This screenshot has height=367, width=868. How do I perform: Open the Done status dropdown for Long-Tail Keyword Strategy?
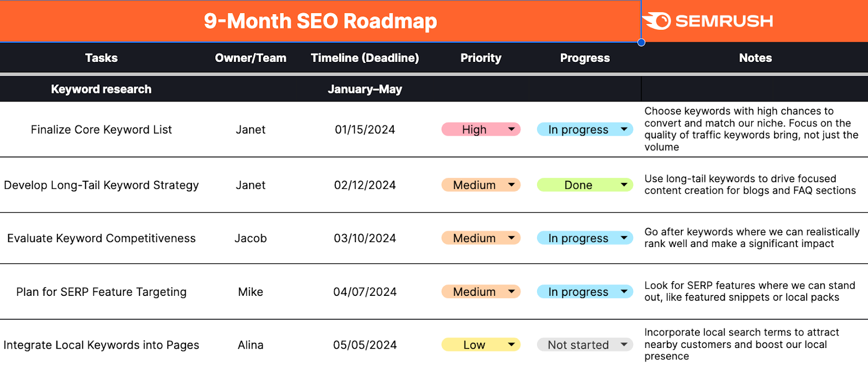[622, 185]
